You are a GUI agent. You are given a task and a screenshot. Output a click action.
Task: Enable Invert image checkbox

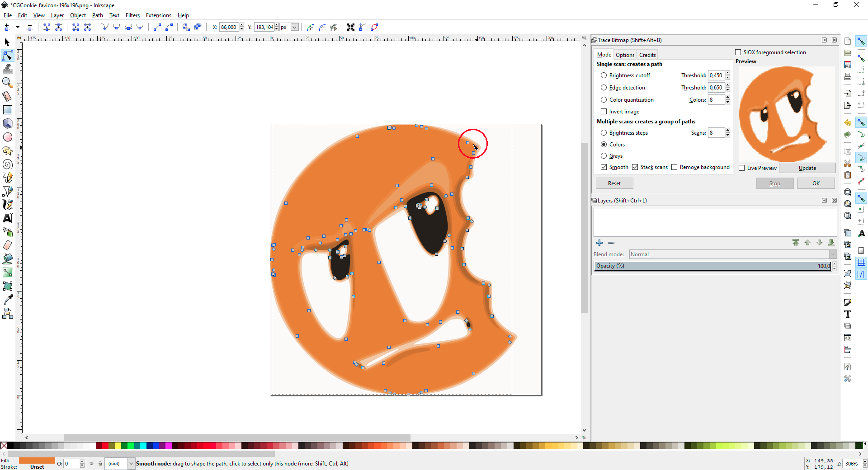(x=604, y=112)
